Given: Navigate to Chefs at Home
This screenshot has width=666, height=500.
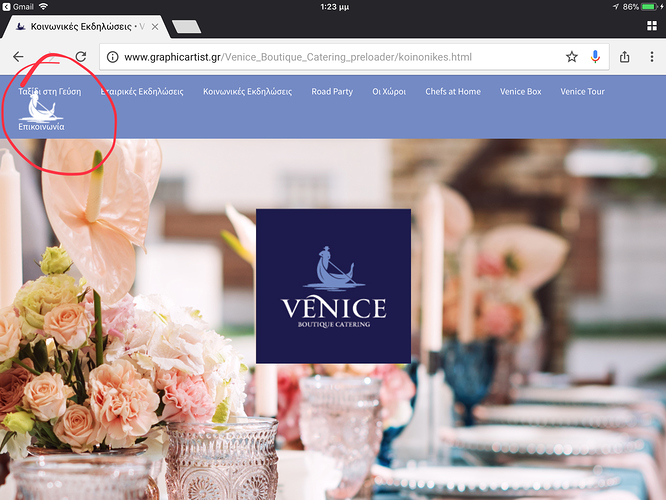Looking at the screenshot, I should 453,92.
